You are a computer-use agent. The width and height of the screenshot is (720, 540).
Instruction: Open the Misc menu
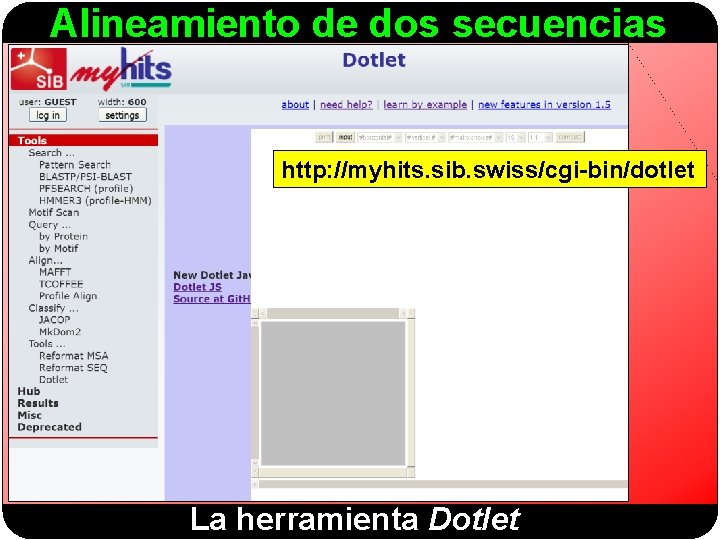click(x=29, y=415)
